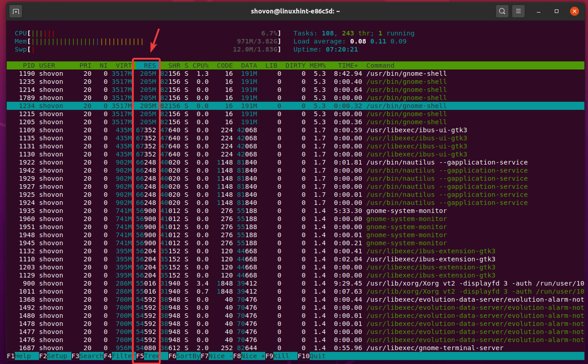Screen dimensions: 588x364
Task: Click the 12.0M/1.83G swap value
Action: click(x=255, y=49)
